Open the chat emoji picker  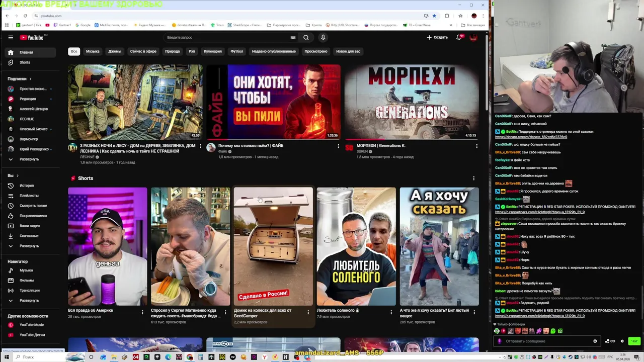(595, 341)
